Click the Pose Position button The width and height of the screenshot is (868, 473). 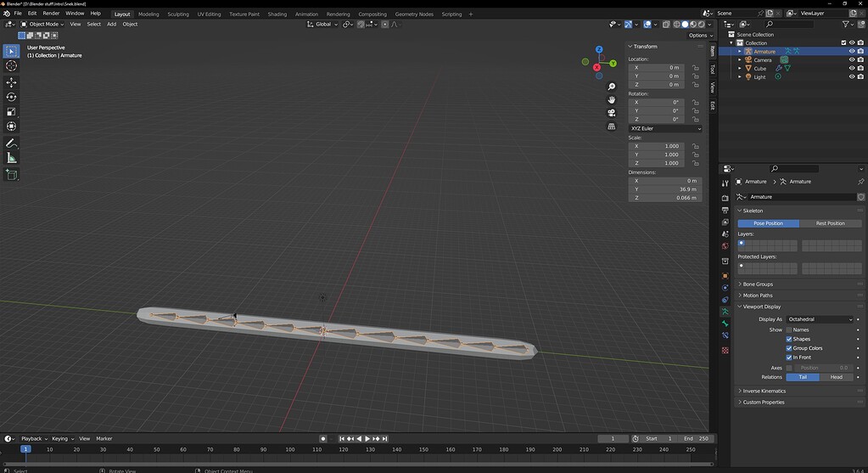[x=769, y=223]
